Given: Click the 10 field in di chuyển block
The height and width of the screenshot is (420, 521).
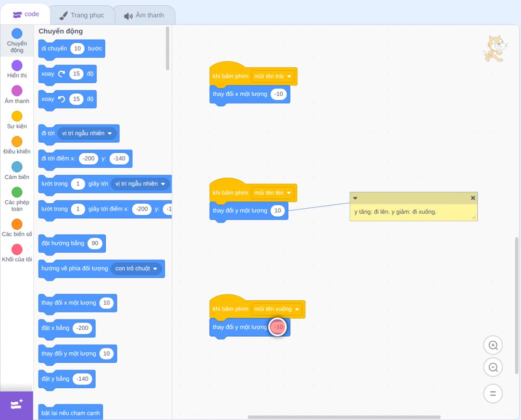Looking at the screenshot, I should click(78, 48).
